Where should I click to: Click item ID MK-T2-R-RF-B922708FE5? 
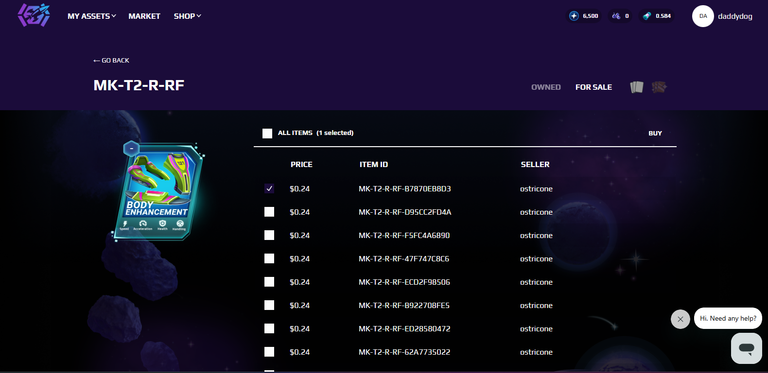click(x=404, y=305)
